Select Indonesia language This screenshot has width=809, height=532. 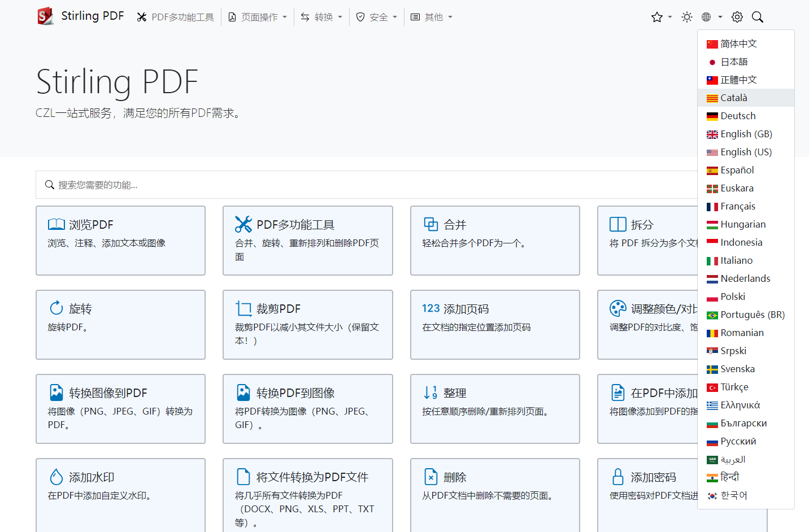pyautogui.click(x=746, y=242)
